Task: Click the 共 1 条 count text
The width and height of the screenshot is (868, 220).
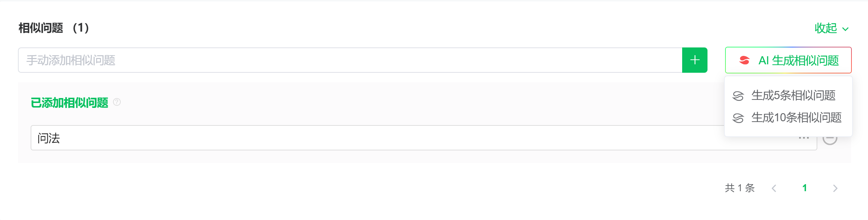Action: point(739,188)
